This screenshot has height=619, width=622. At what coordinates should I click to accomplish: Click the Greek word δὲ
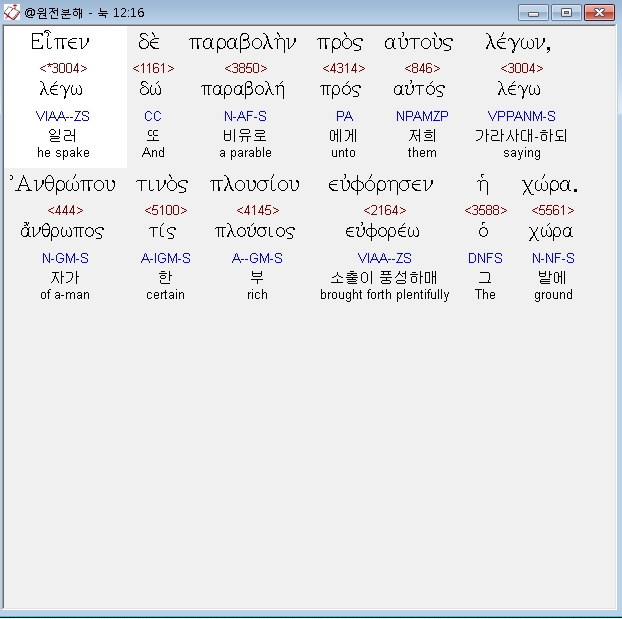point(149,41)
